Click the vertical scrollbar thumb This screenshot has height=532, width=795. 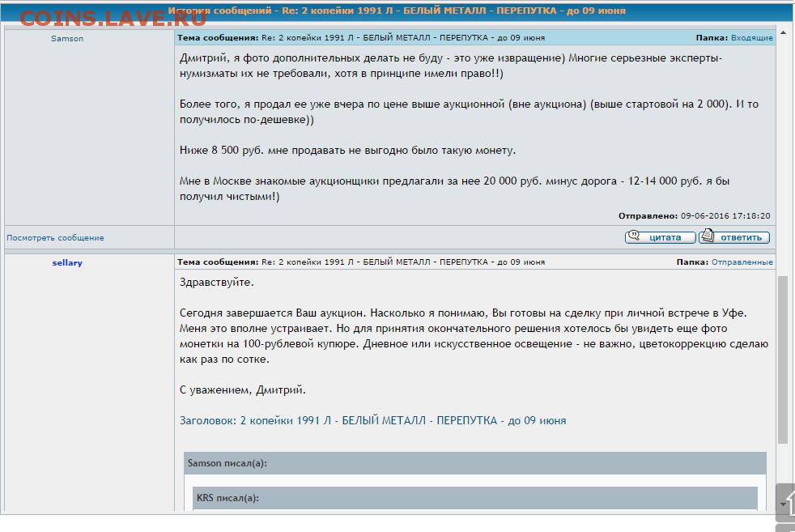783,360
